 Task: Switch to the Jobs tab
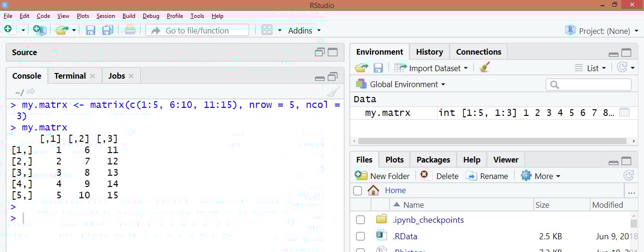point(116,76)
